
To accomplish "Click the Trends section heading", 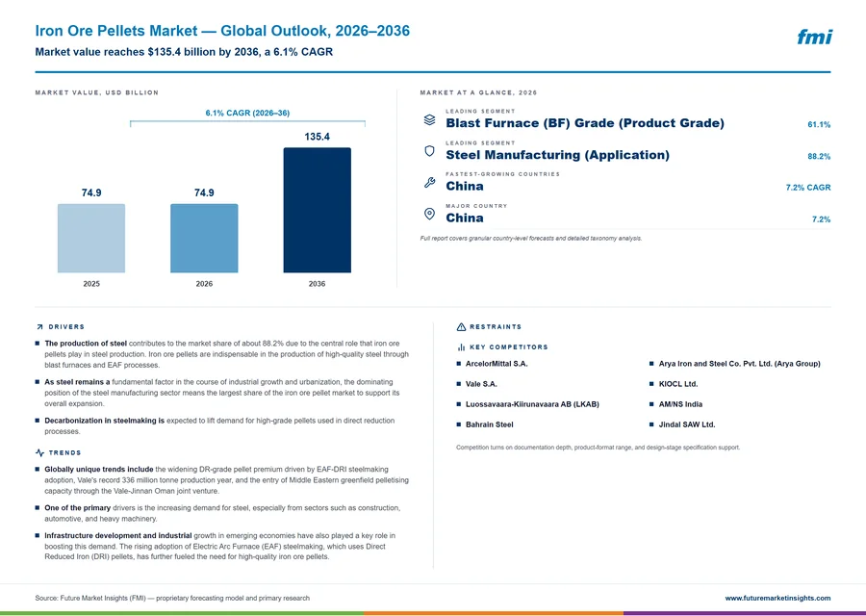I will 64,453.
